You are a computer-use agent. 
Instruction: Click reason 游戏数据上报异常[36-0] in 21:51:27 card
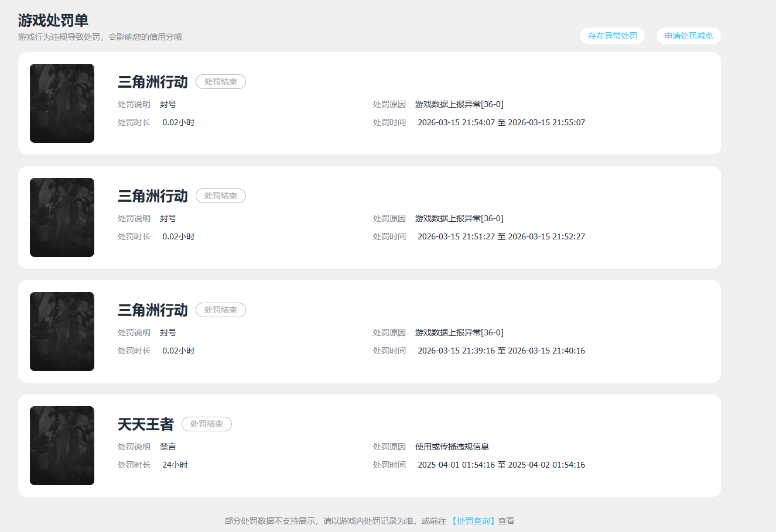[459, 218]
